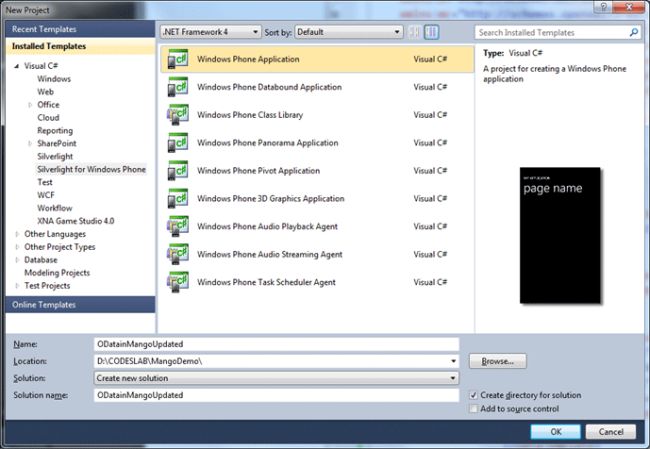Click the page name phone preview thumbnail
Screen dimensions: 650x449
pos(560,235)
